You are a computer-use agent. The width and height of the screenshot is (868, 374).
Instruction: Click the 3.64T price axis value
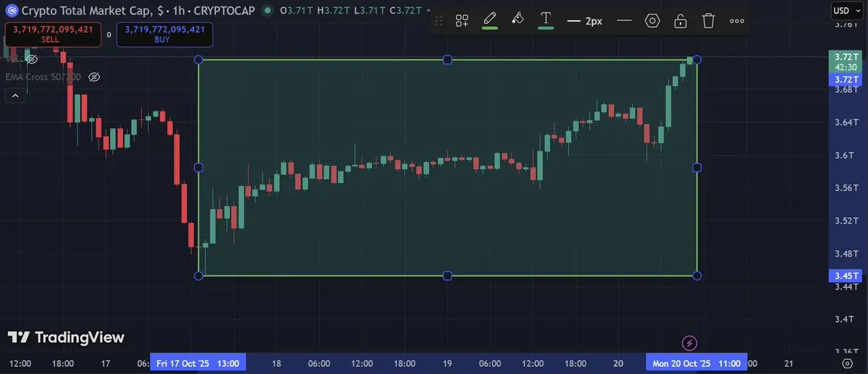[846, 122]
